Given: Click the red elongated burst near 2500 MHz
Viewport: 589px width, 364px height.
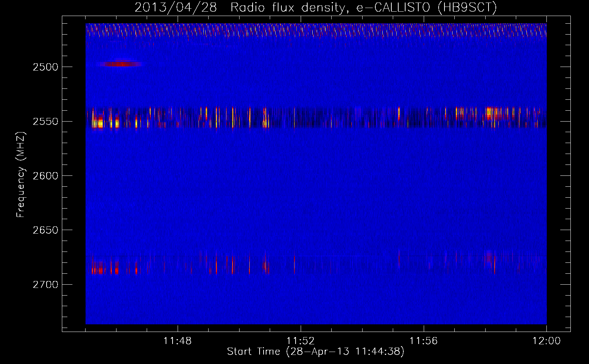Looking at the screenshot, I should click(x=120, y=64).
